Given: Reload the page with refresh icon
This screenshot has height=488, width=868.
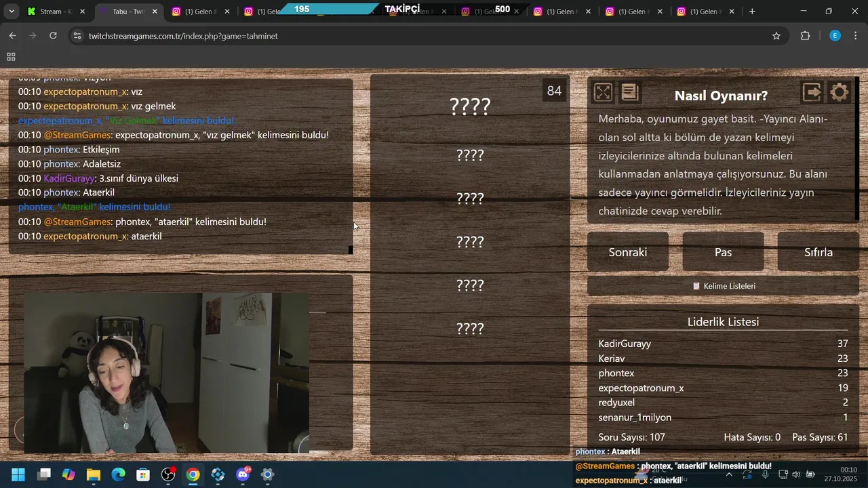Looking at the screenshot, I should (53, 36).
